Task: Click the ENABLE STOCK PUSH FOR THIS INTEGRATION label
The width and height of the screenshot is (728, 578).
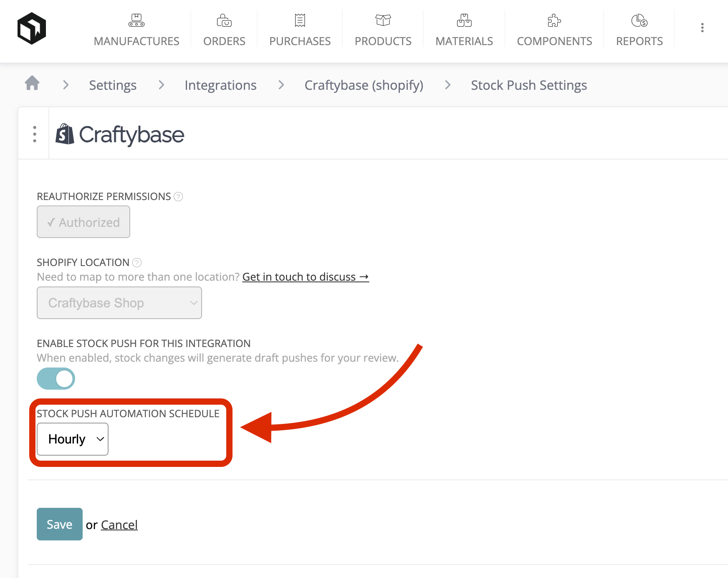Action: pos(144,343)
